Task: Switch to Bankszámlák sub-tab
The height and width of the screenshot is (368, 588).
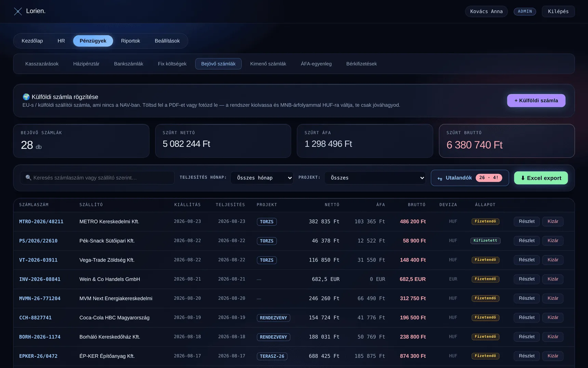Action: coord(129,64)
